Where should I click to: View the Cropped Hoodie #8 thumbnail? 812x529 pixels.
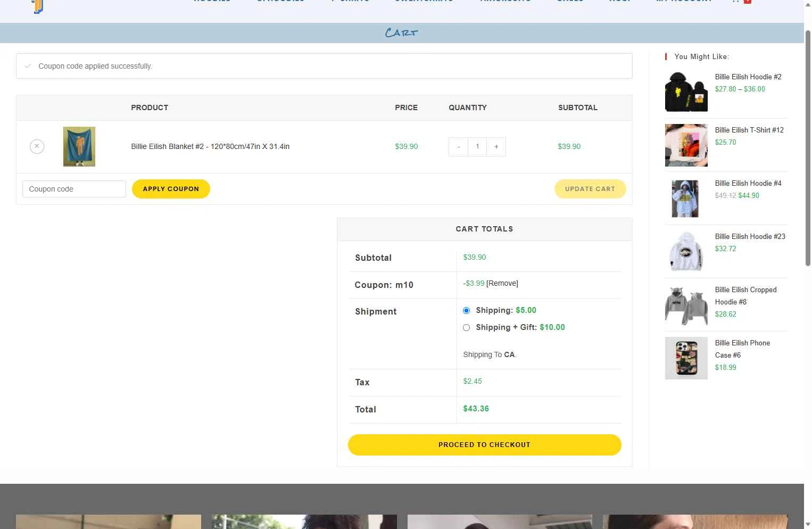click(686, 305)
